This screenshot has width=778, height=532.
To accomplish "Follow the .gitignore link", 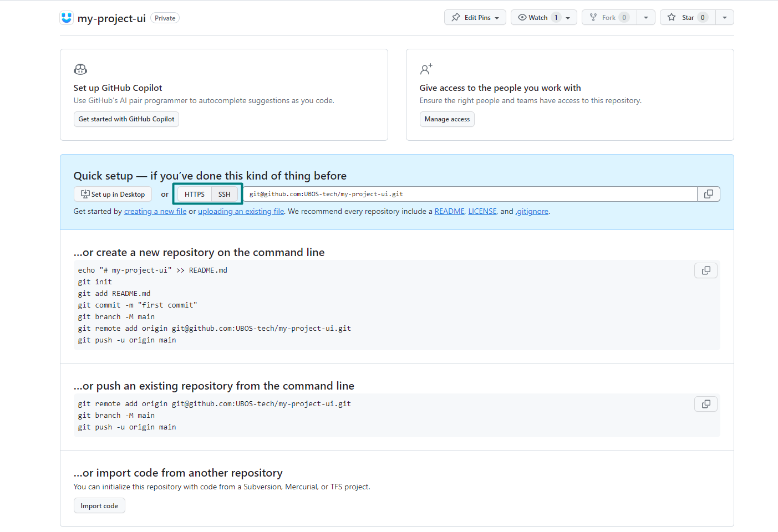I will click(532, 211).
